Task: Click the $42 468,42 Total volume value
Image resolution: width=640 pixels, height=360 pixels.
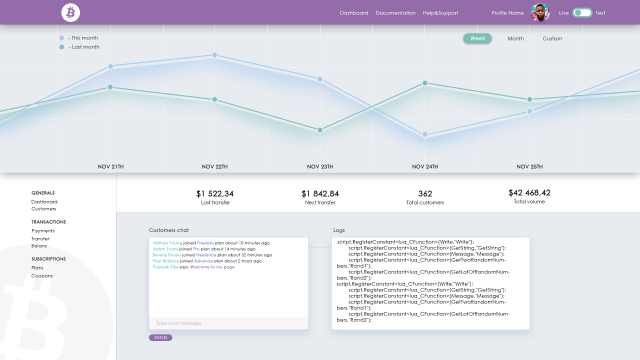Action: coord(529,193)
